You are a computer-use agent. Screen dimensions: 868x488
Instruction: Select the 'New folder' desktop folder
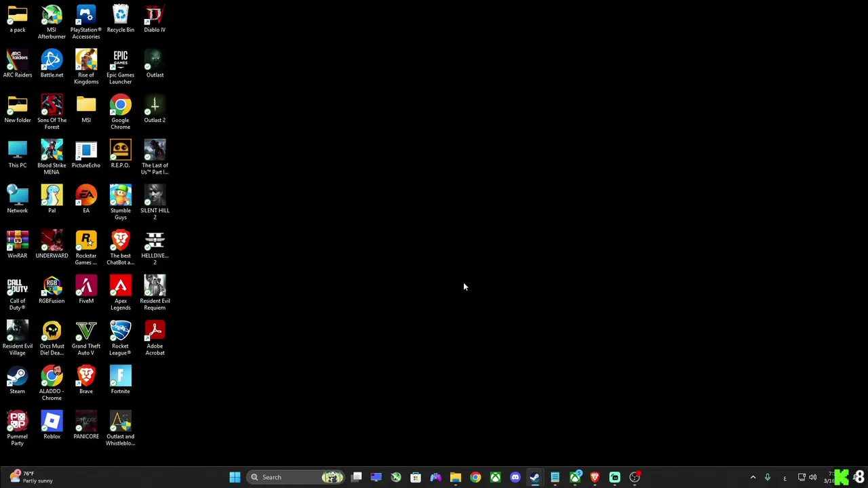[x=18, y=110]
